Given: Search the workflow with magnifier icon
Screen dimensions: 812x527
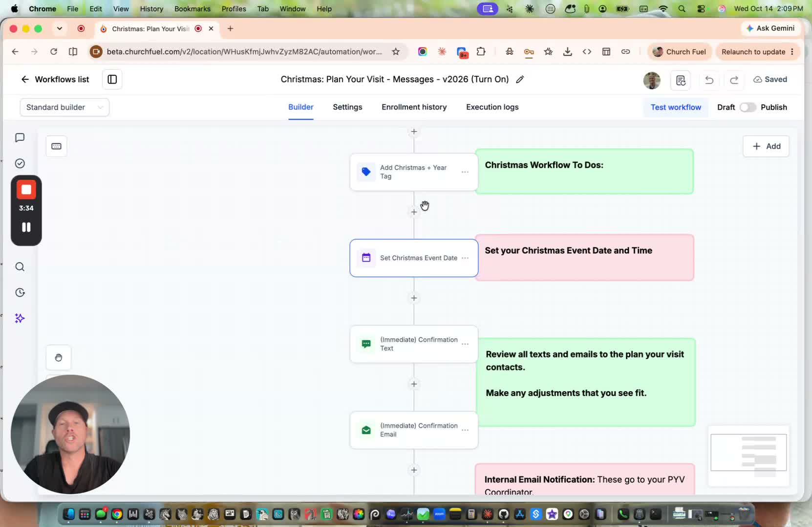Looking at the screenshot, I should pyautogui.click(x=20, y=267).
